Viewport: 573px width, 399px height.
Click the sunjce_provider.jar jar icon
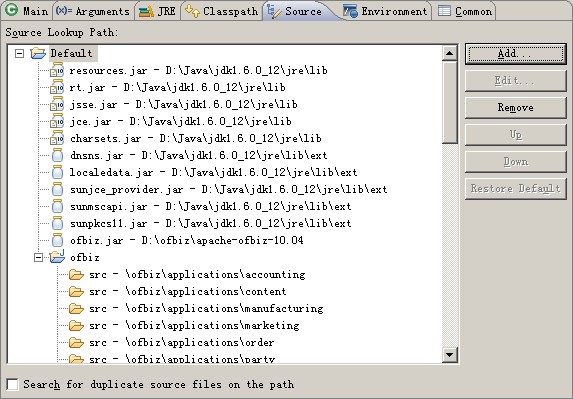coord(57,189)
